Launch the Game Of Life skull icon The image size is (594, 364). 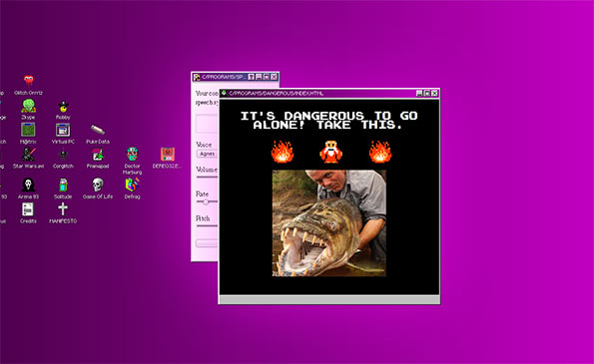tap(98, 185)
